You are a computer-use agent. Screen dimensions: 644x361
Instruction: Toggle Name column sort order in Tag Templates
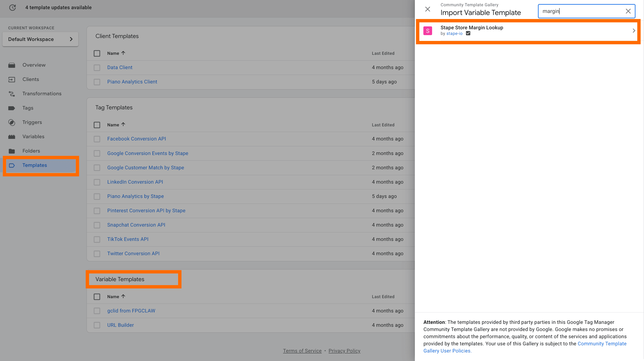[123, 124]
